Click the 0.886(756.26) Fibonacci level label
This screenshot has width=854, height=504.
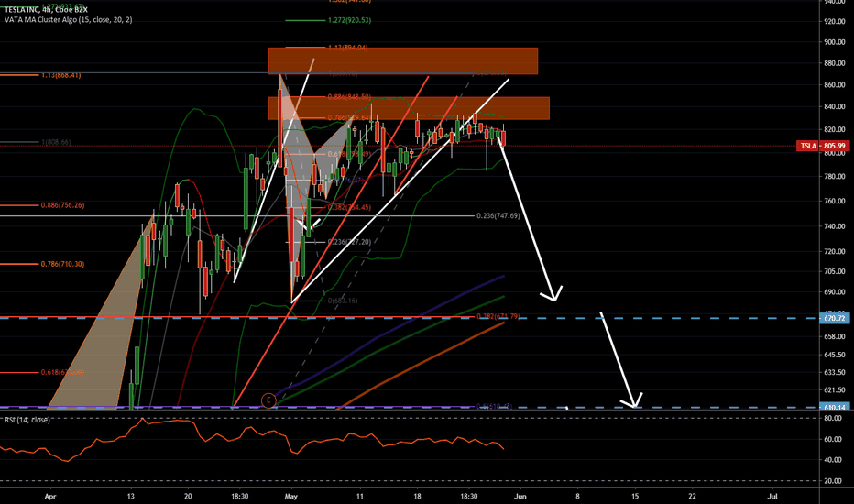point(62,205)
